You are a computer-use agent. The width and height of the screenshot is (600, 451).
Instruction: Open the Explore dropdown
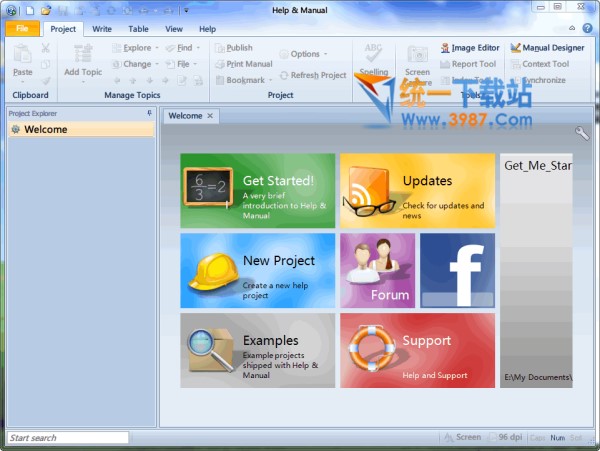coord(135,48)
